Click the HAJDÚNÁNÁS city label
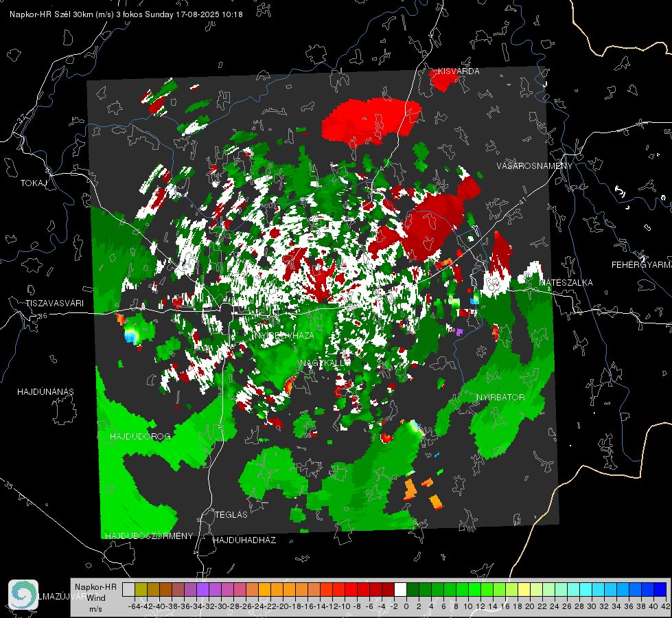Viewport: 672px width, 618px height. point(45,392)
